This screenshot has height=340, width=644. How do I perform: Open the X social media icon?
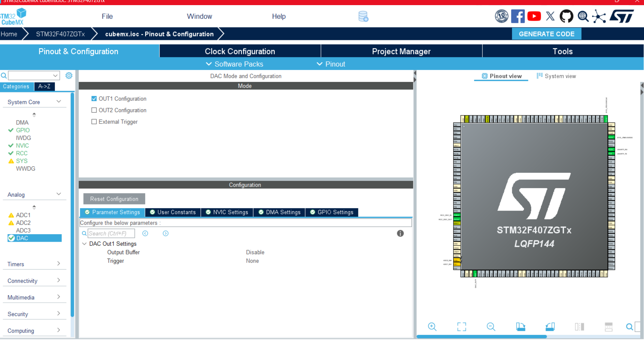tap(550, 16)
